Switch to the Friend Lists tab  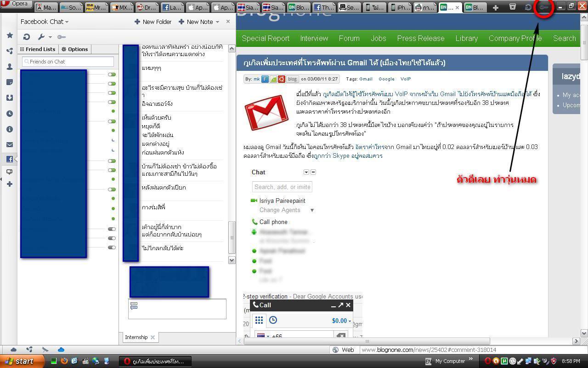point(38,49)
